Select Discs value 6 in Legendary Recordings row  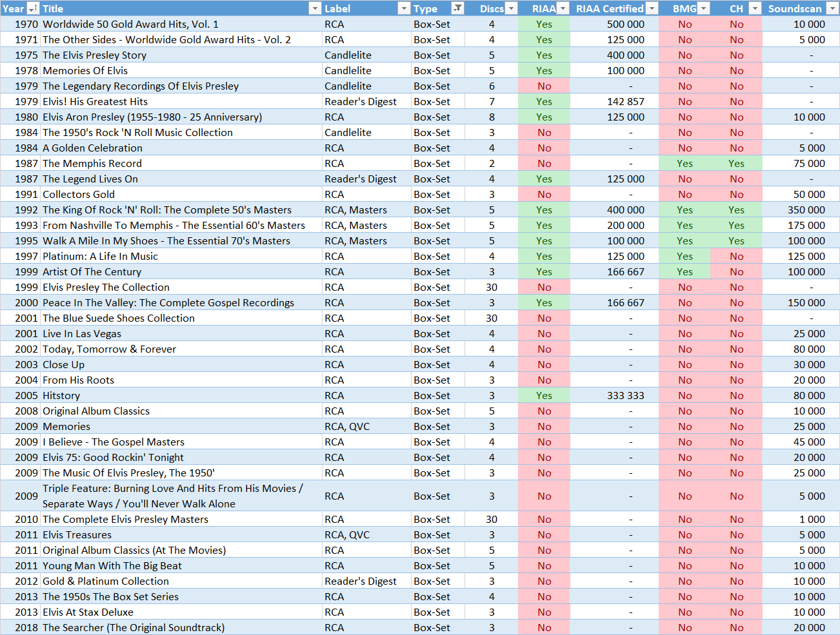[492, 86]
